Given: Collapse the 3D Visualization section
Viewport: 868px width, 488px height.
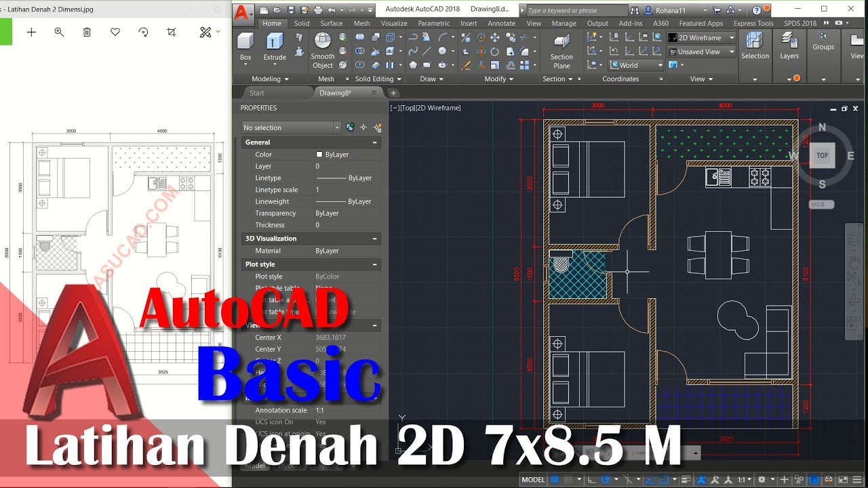Looking at the screenshot, I should [x=374, y=239].
